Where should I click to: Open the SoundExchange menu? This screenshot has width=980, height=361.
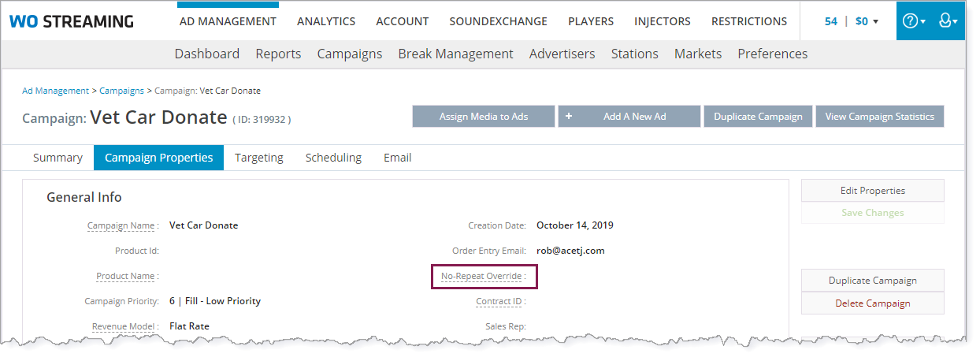coord(498,21)
